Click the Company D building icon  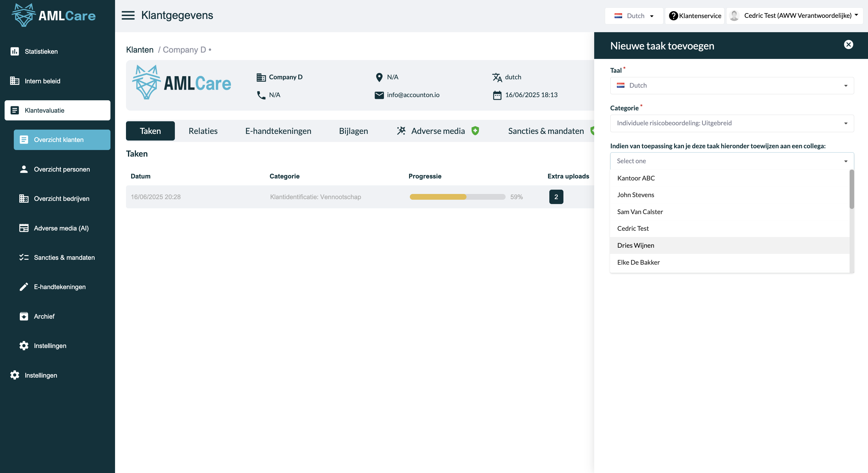pyautogui.click(x=261, y=77)
